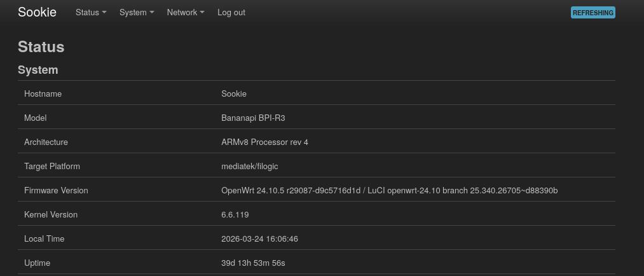Click the REFRESHING indicator badge
644x276 pixels.
pos(593,13)
